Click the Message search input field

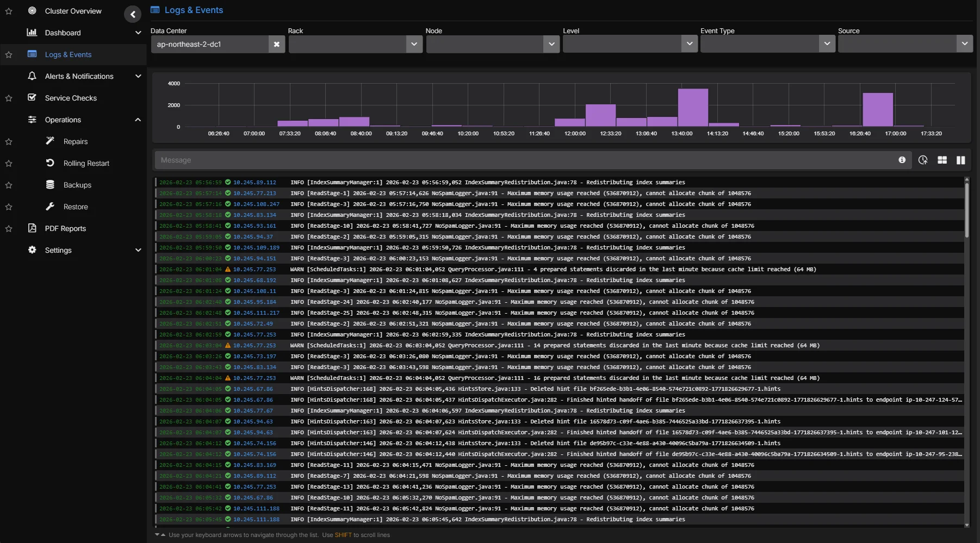click(522, 160)
